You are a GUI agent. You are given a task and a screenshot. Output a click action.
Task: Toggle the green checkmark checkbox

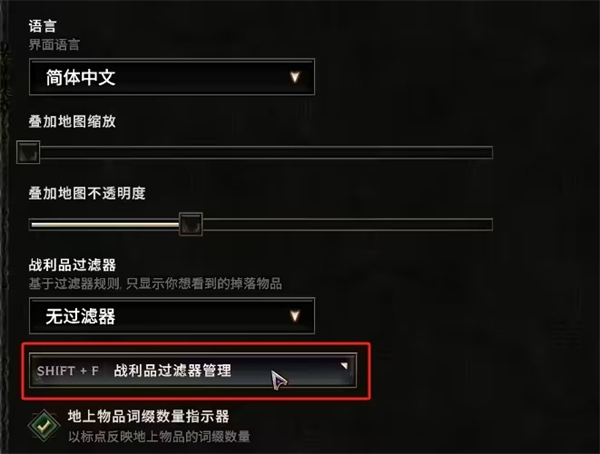(44, 425)
